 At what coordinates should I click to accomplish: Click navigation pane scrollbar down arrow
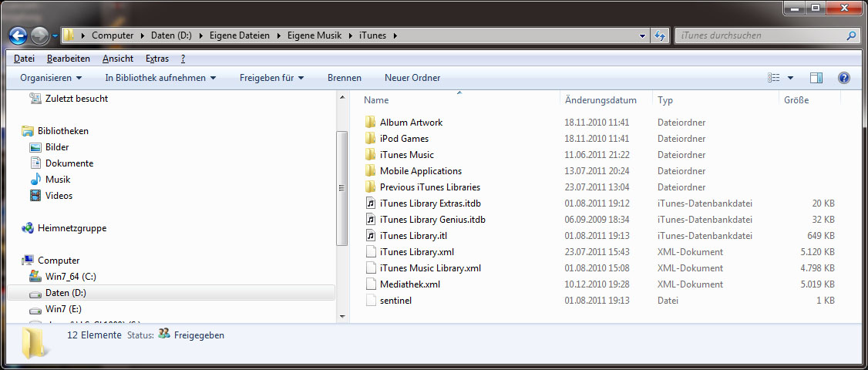[x=342, y=316]
